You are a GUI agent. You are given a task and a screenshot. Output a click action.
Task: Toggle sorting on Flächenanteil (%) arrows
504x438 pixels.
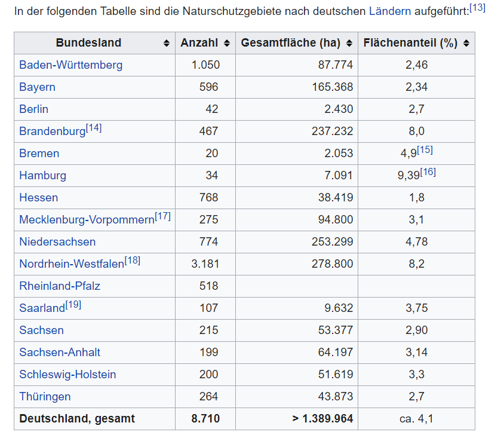[466, 44]
